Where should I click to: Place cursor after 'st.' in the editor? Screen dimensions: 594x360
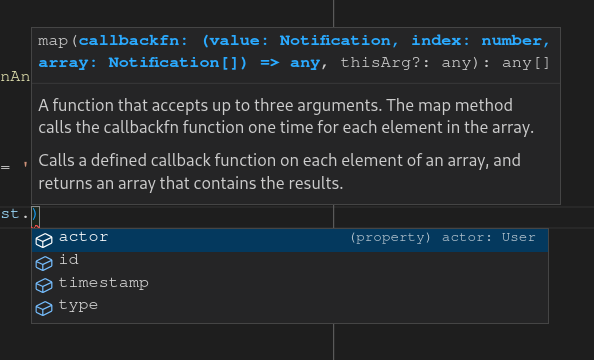click(x=31, y=214)
